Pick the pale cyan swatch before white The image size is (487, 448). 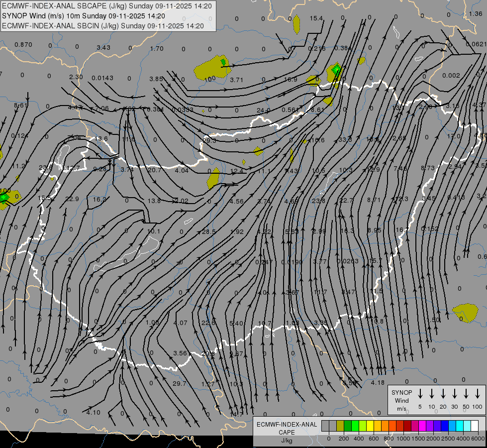click(467, 426)
